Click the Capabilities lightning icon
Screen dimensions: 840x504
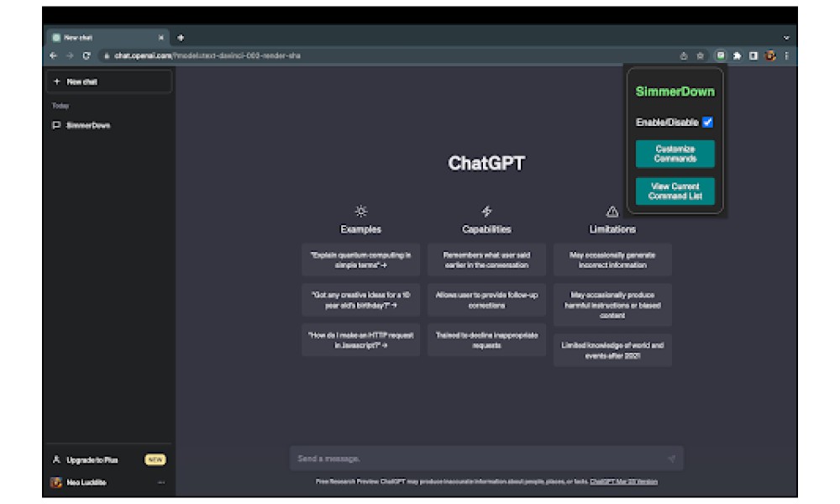(486, 211)
